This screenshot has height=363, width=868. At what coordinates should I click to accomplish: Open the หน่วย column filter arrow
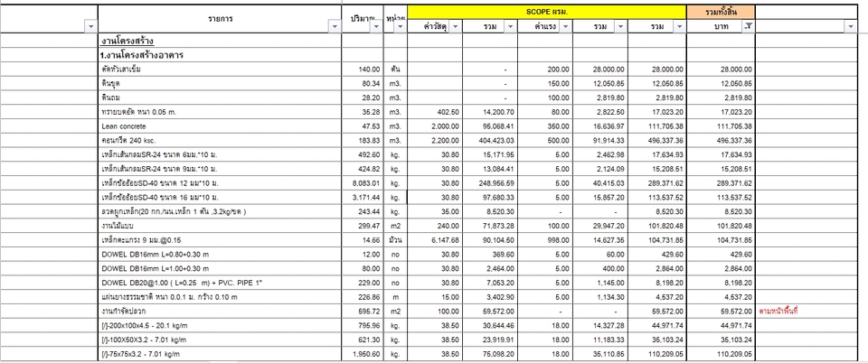[399, 28]
